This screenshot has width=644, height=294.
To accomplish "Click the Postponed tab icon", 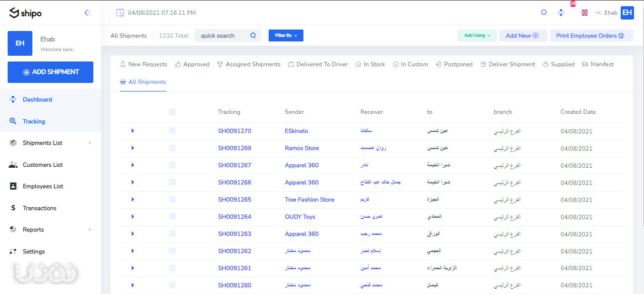I will click(x=439, y=64).
